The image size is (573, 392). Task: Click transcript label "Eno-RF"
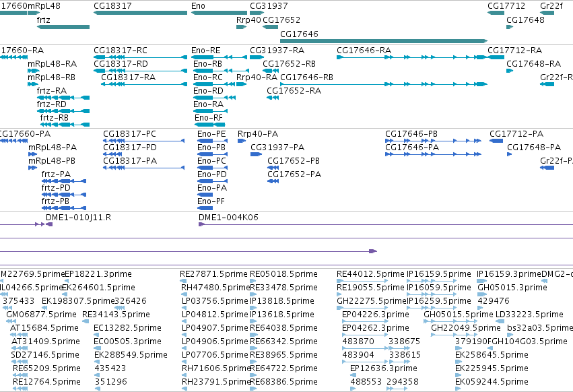pyautogui.click(x=209, y=118)
